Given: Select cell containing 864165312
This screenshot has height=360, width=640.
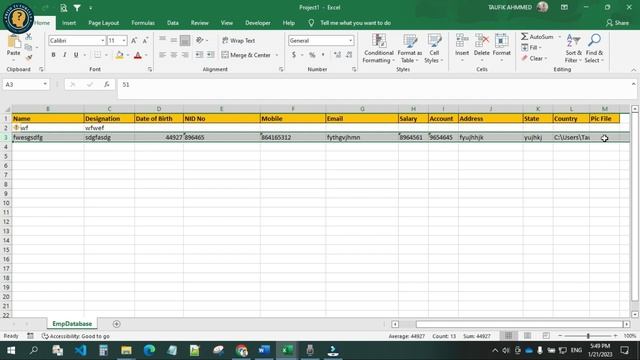Looking at the screenshot, I should coord(293,137).
